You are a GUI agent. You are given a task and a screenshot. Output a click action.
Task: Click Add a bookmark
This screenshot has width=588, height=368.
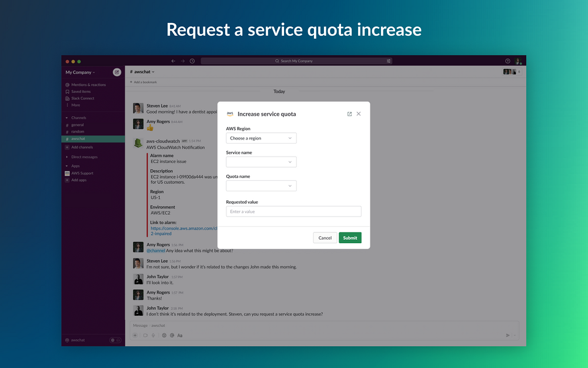(x=143, y=82)
